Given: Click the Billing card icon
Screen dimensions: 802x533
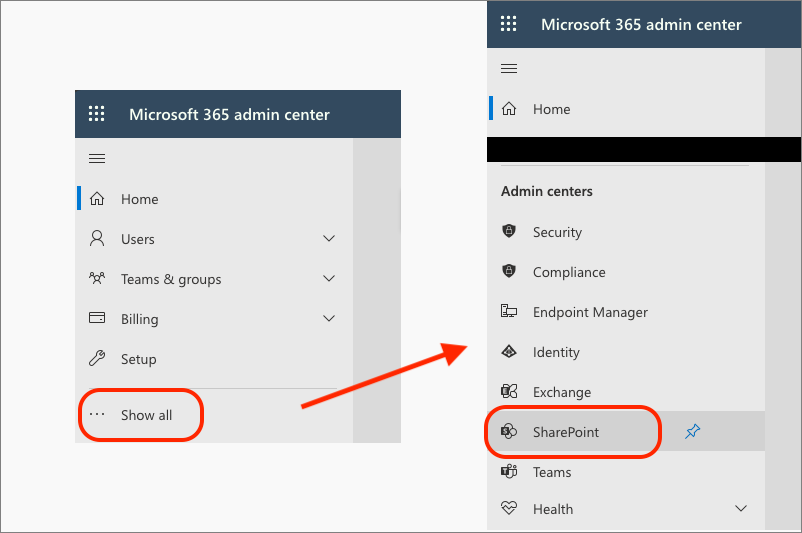Looking at the screenshot, I should tap(97, 318).
